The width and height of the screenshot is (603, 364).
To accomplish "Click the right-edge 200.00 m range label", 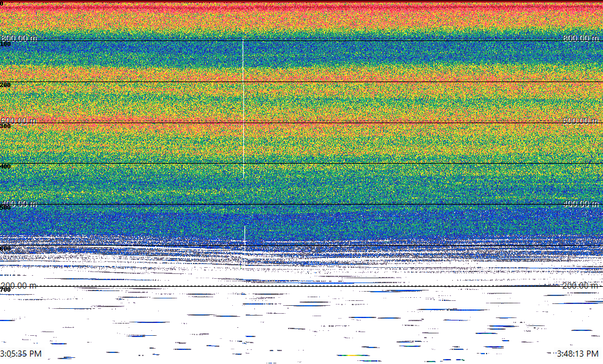I will click(581, 286).
